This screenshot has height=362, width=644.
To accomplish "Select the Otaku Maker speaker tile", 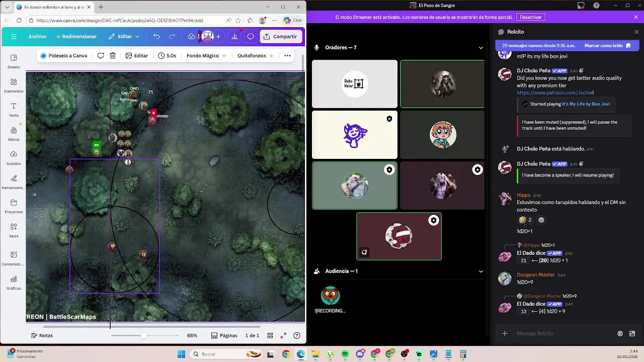I will pos(355,84).
